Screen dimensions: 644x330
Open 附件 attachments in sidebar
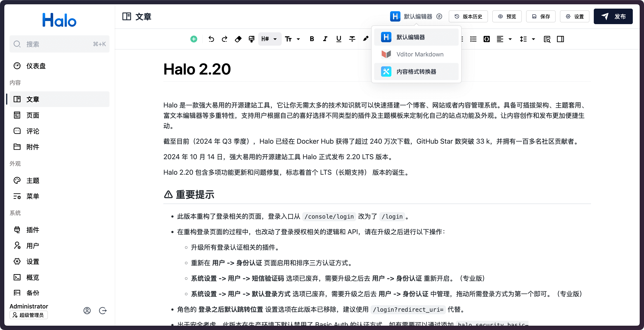59,147
